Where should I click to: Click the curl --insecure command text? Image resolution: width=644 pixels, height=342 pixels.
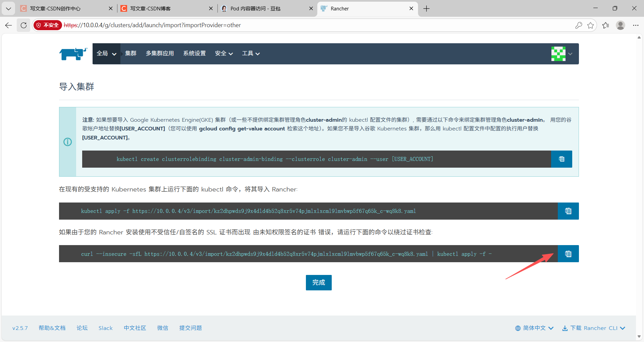pos(286,254)
